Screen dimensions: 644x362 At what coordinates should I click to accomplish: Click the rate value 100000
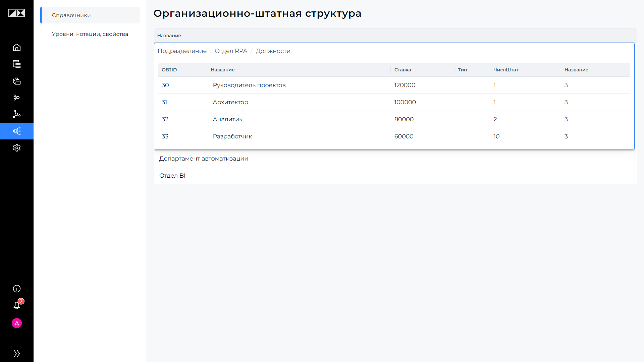[x=405, y=102]
